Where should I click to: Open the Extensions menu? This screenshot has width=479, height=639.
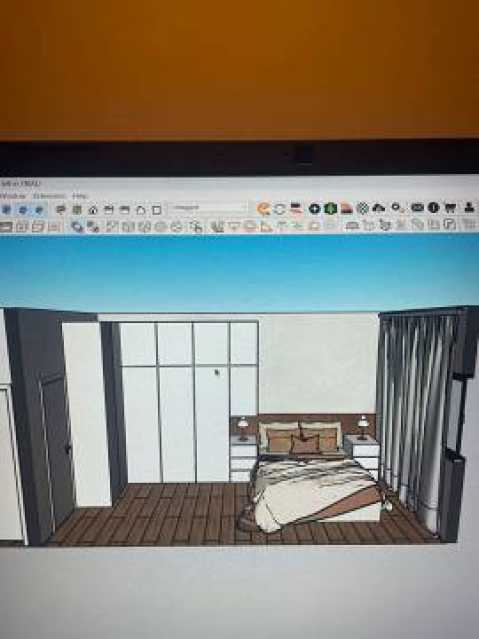[x=49, y=196]
